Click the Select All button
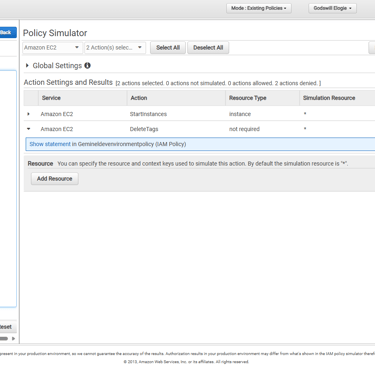This screenshot has width=375, height=366. coord(168,48)
